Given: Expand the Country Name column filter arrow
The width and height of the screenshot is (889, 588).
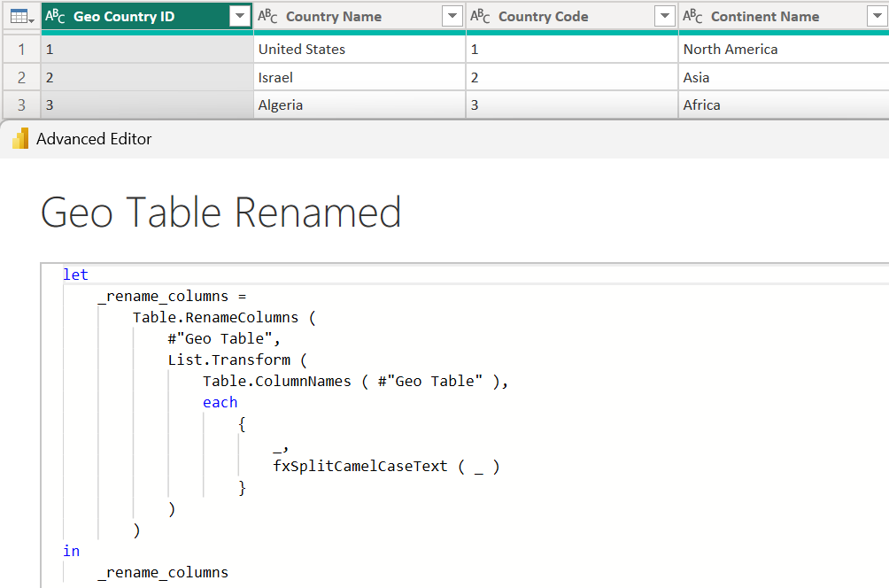Looking at the screenshot, I should [x=452, y=16].
